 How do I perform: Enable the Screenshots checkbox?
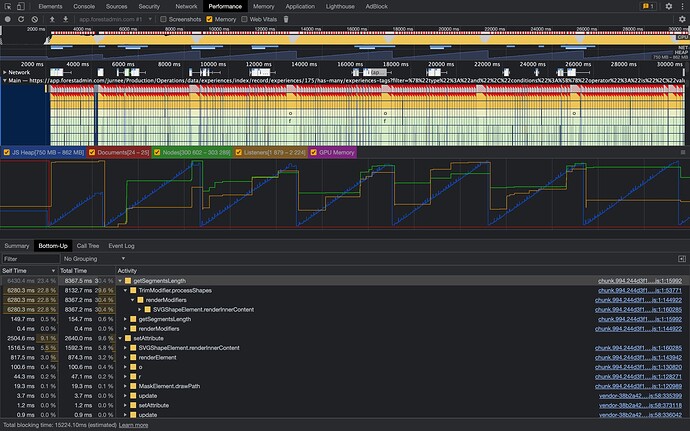163,19
